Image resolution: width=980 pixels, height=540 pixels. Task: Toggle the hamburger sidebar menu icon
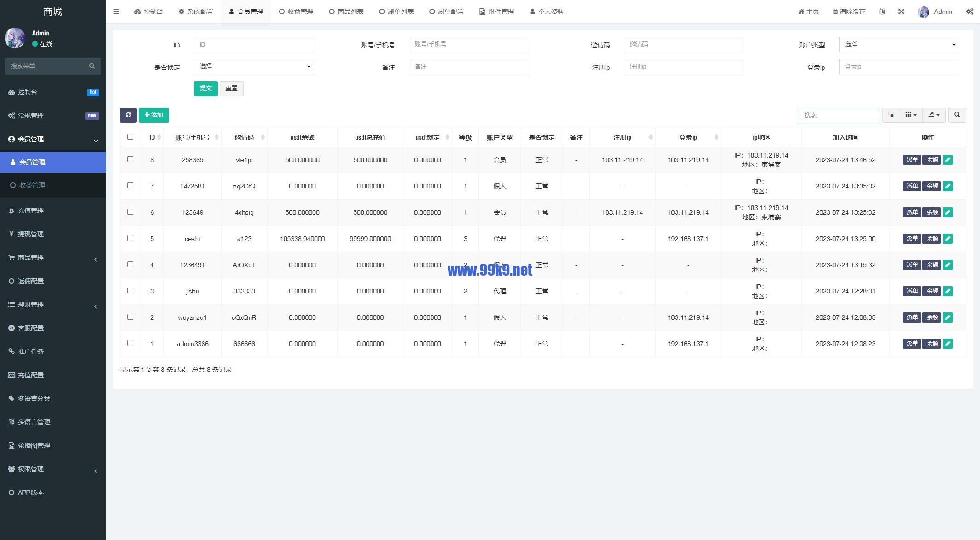[x=116, y=12]
